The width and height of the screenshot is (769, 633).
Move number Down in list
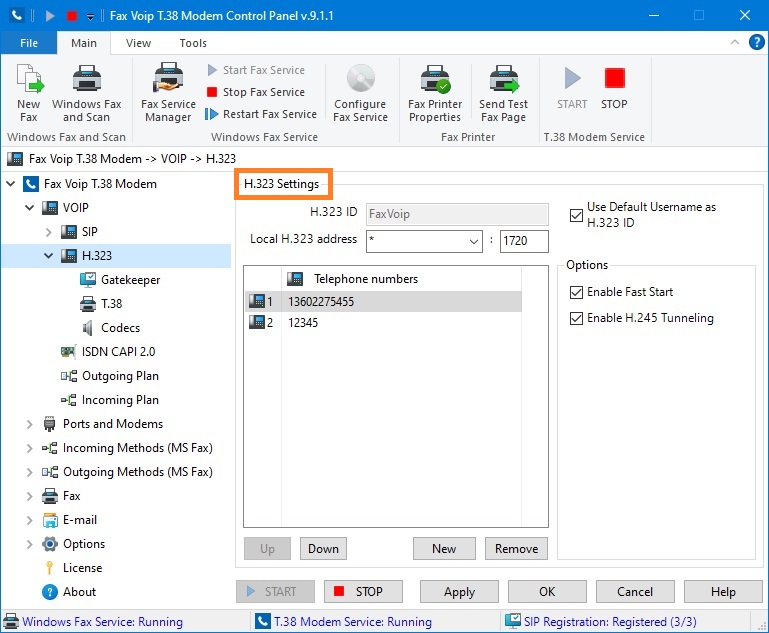[323, 549]
